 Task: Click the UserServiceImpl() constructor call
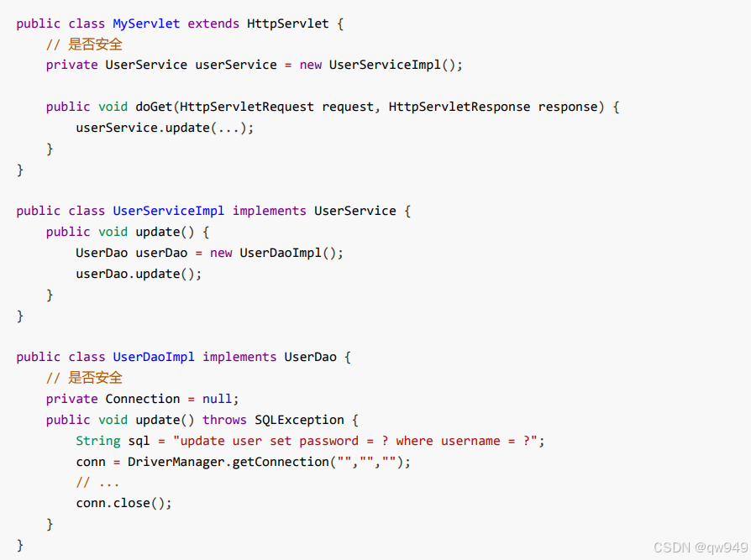(x=396, y=65)
